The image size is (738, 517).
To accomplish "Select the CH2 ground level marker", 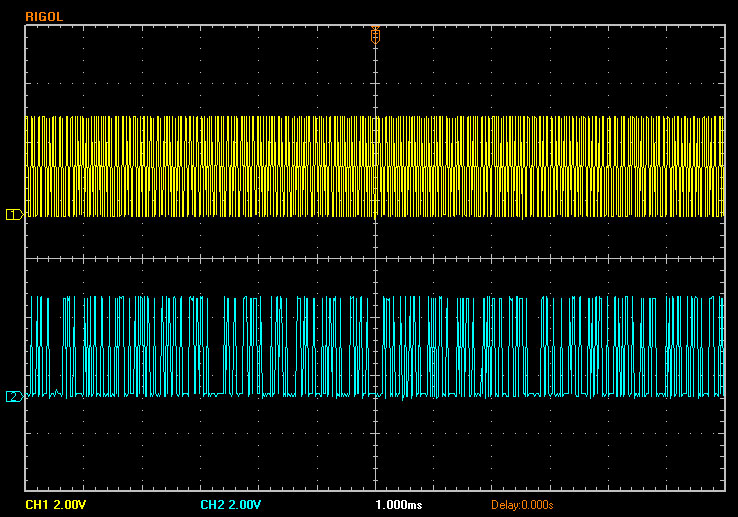I will coord(13,396).
